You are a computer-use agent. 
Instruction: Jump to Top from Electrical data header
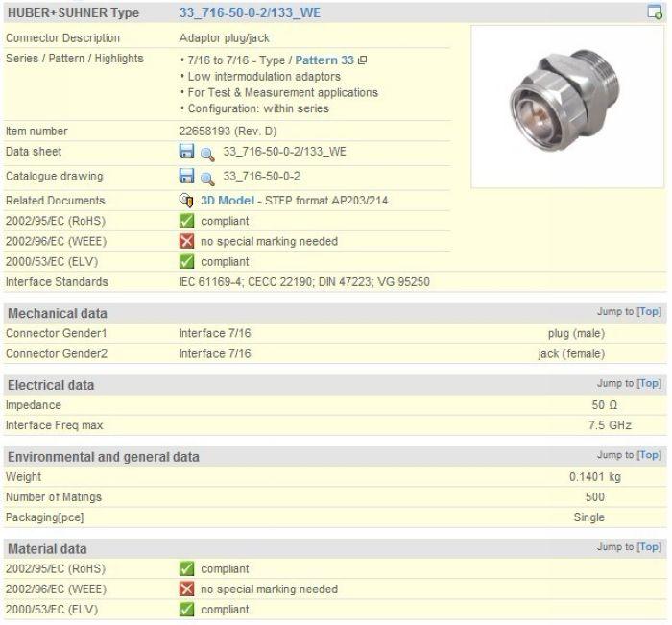coord(649,383)
